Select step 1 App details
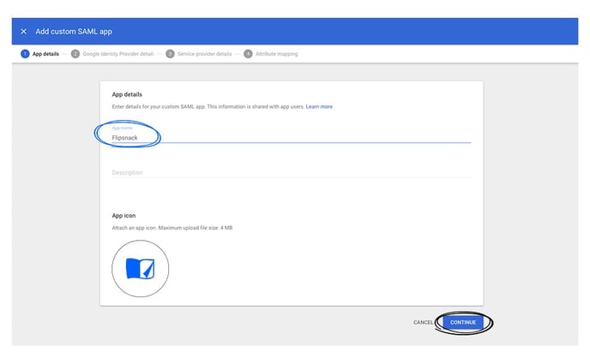The image size is (590, 364). click(x=40, y=54)
